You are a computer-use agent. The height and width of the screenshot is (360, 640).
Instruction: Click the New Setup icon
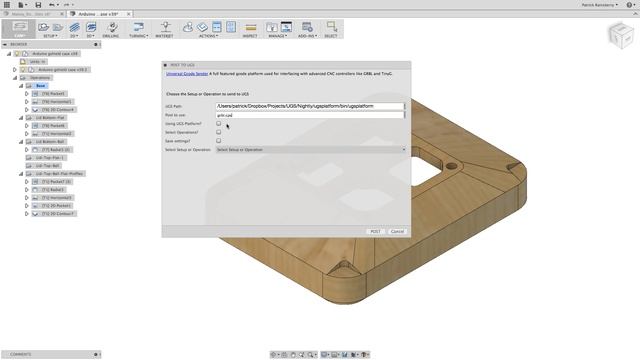(x=43, y=27)
